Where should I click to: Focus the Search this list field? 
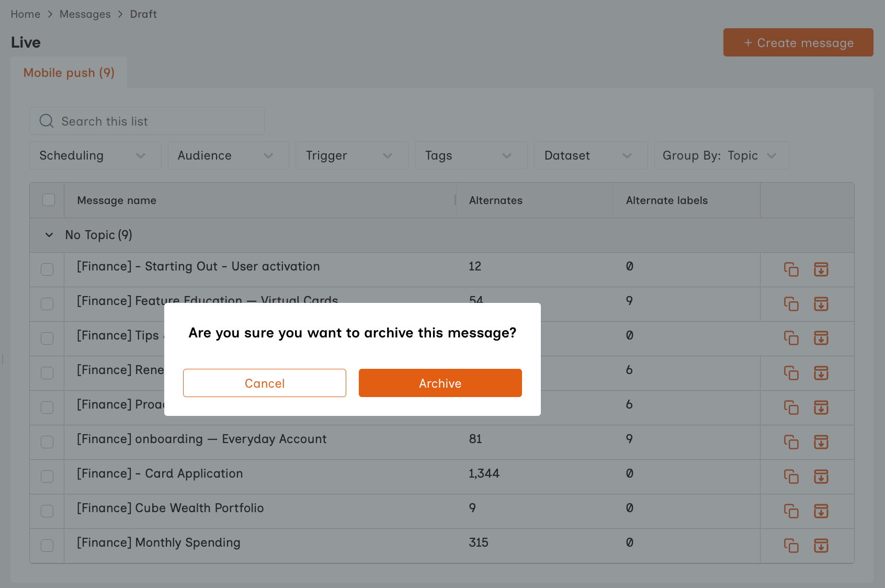pyautogui.click(x=147, y=121)
